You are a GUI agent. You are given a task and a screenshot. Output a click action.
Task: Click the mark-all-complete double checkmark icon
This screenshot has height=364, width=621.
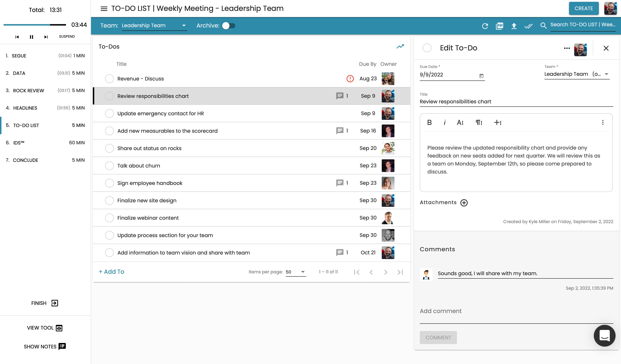[x=529, y=26]
